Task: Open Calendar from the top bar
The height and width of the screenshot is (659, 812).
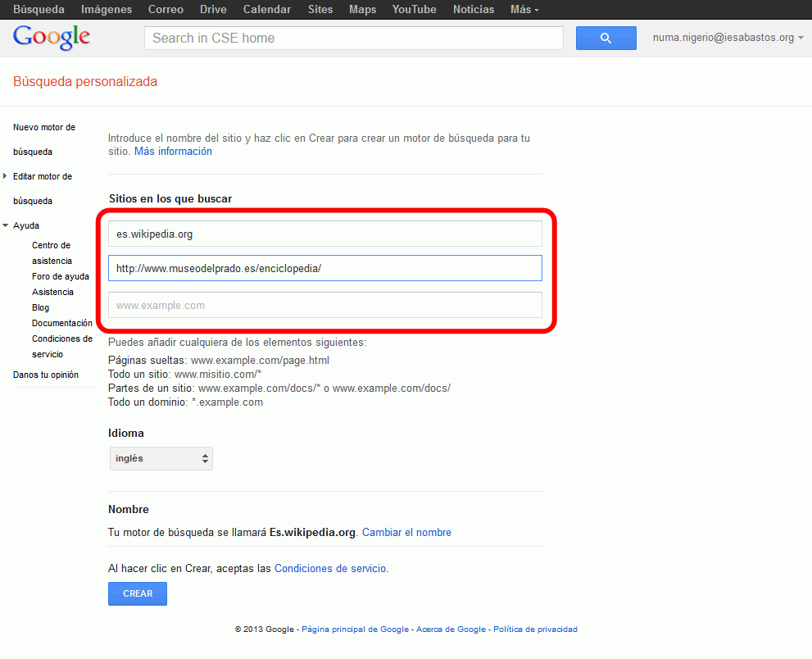Action: tap(267, 9)
